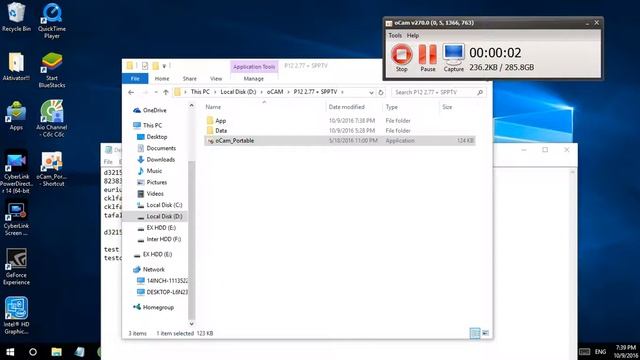
Task: Refresh the Explorer folder view
Action: [x=381, y=92]
